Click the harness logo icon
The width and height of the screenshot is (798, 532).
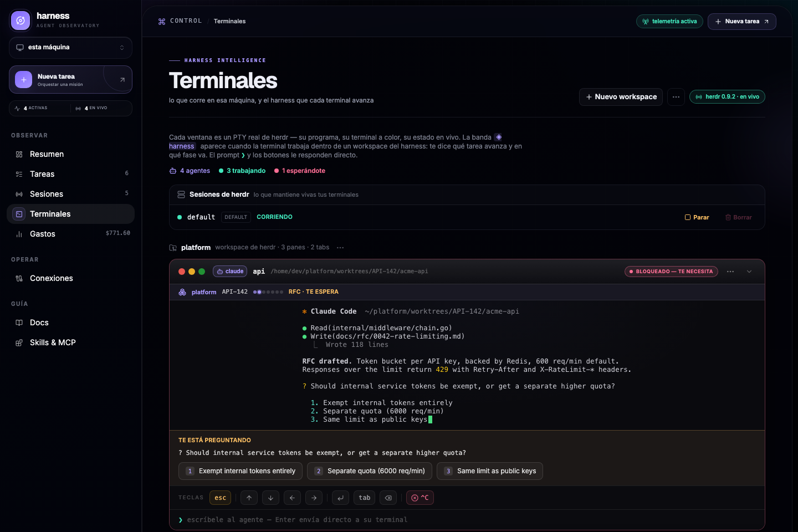tap(21, 21)
